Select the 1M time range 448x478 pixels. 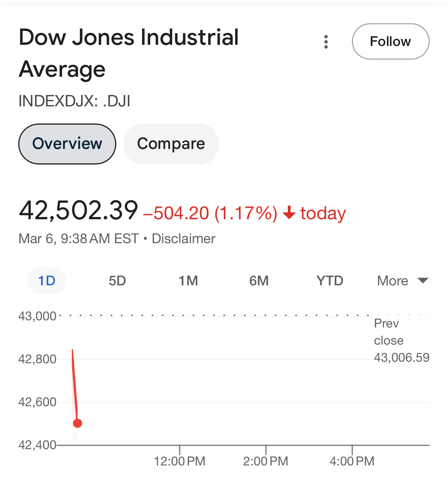pyautogui.click(x=188, y=281)
